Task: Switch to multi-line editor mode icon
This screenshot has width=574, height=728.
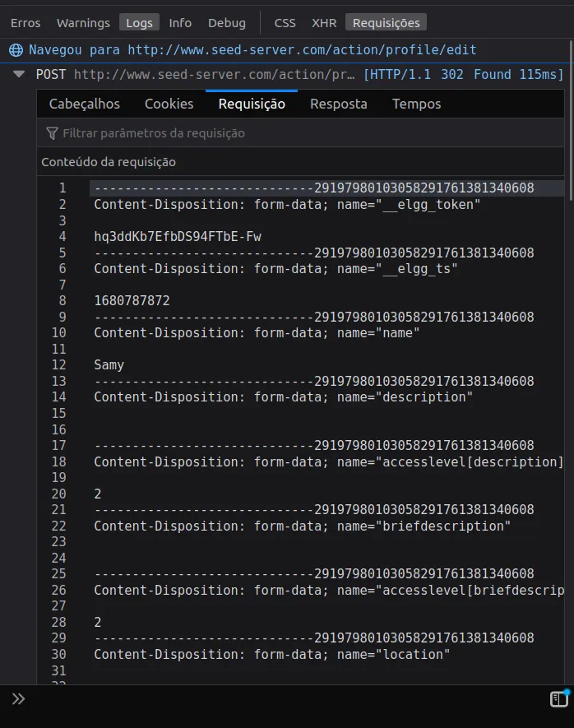Action: click(559, 699)
